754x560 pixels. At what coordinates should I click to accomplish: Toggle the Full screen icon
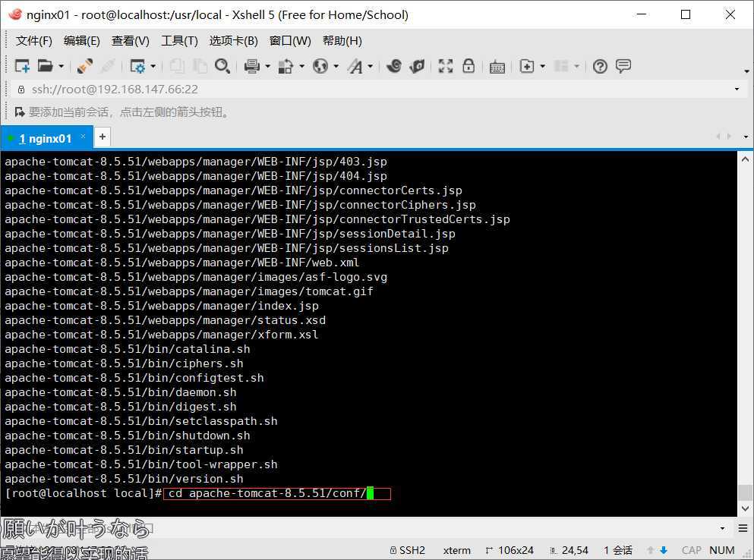[x=446, y=66]
